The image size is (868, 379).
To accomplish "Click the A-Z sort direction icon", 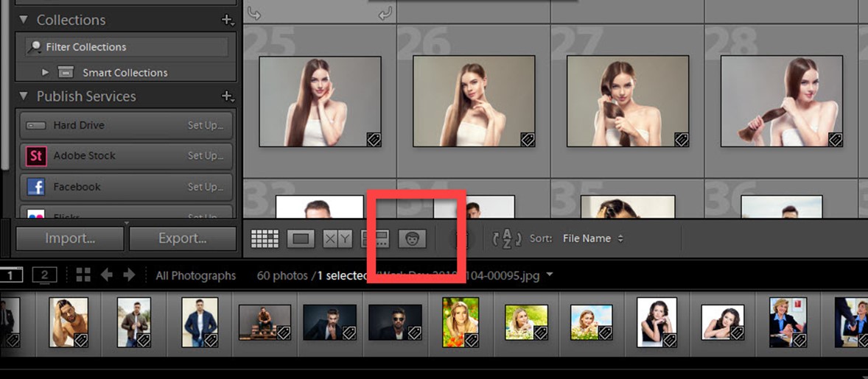I will [506, 238].
